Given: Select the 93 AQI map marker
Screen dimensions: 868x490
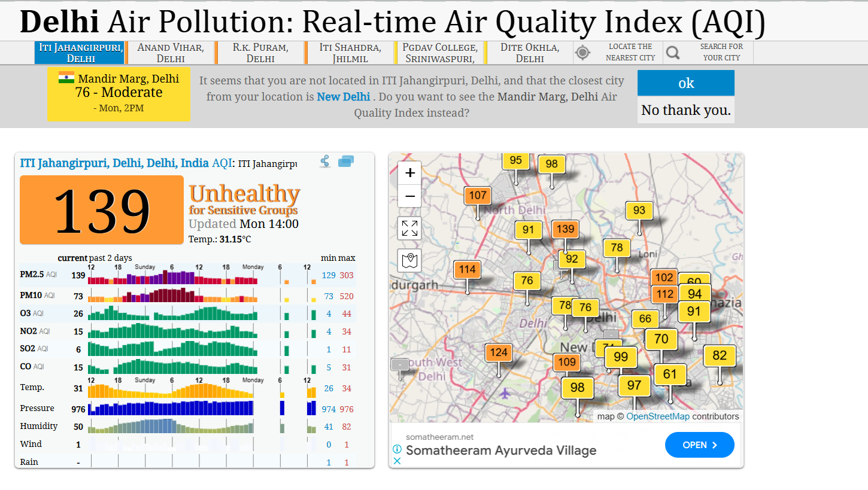Looking at the screenshot, I should [x=639, y=210].
